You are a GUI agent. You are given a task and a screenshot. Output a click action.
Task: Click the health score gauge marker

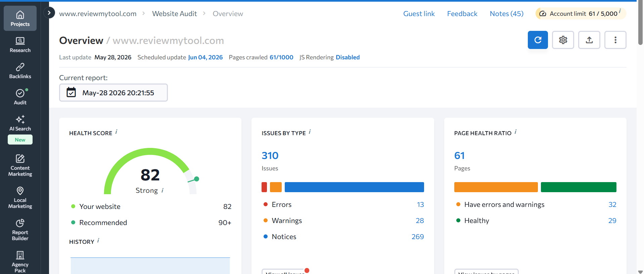pos(197,179)
